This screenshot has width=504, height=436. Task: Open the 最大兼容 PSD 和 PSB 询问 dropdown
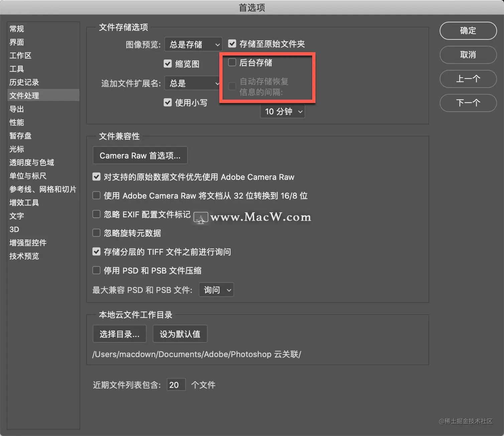[x=216, y=290]
